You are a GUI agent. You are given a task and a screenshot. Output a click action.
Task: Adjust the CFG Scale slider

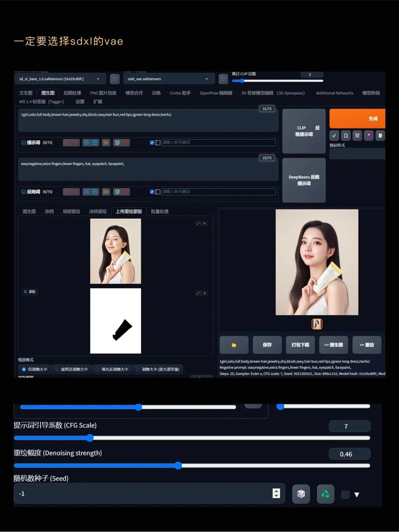(192, 438)
